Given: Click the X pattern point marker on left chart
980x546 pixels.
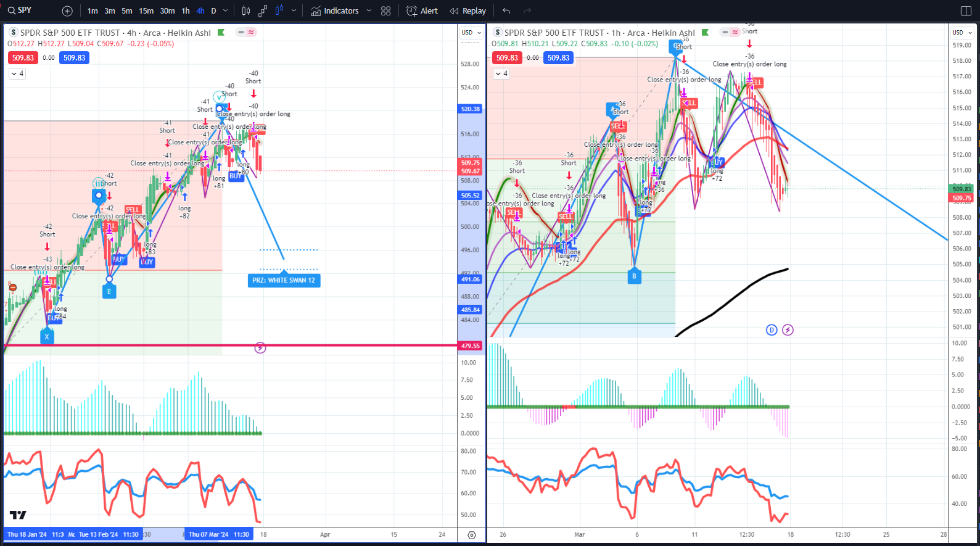Looking at the screenshot, I should coord(47,336).
